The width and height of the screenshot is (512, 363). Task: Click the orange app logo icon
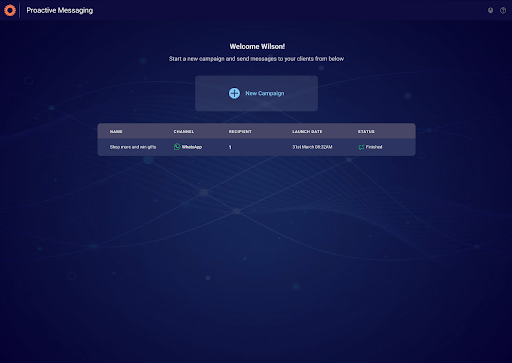point(10,10)
